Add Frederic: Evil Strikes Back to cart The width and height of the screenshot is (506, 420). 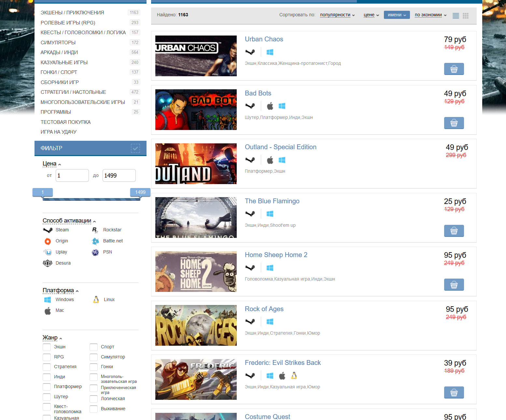454,392
